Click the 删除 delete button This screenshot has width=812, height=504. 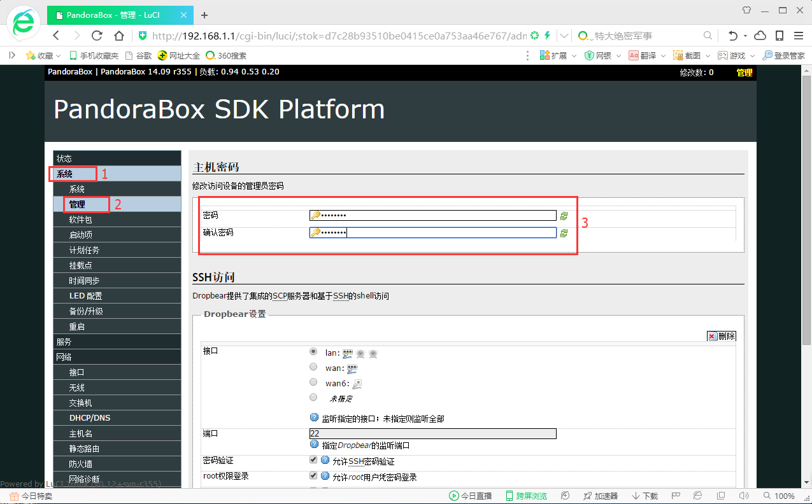[x=722, y=336]
